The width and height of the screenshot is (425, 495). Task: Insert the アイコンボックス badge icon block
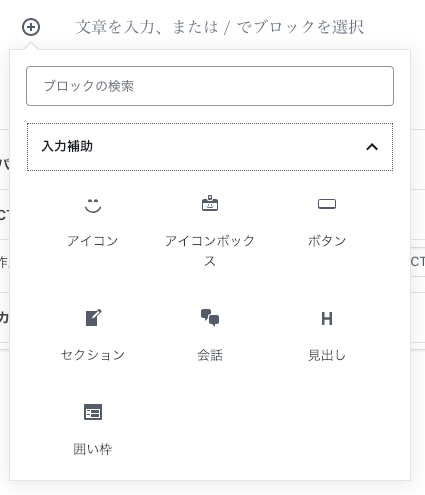(x=210, y=203)
